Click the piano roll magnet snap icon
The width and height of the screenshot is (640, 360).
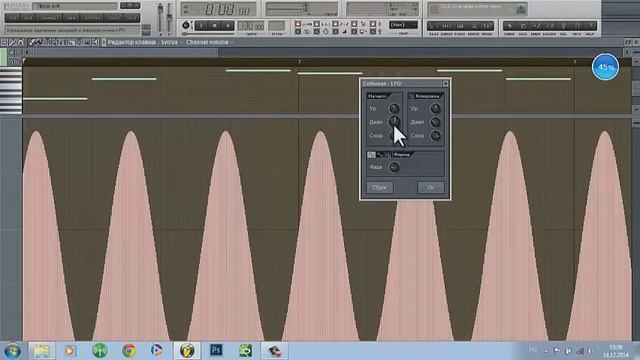point(20,42)
